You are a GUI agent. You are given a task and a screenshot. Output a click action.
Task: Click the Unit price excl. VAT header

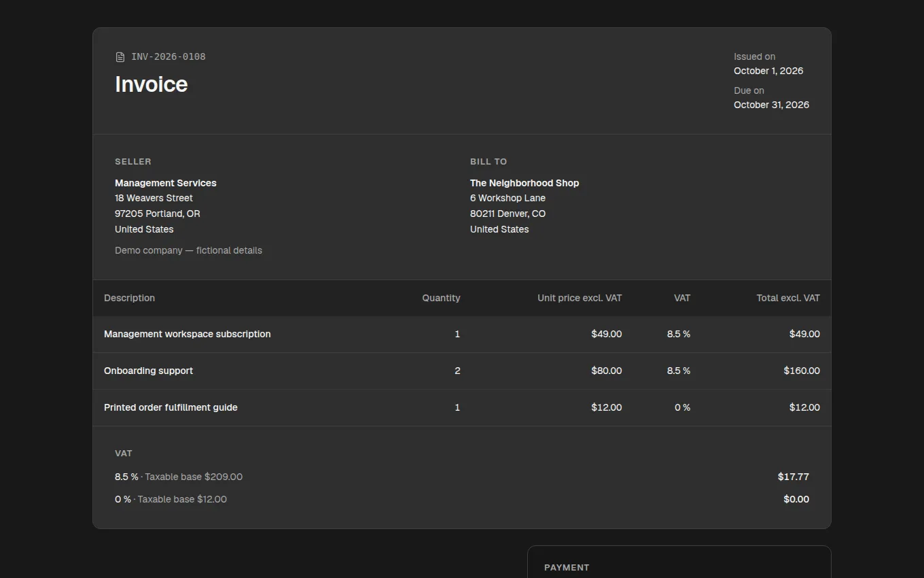580,298
